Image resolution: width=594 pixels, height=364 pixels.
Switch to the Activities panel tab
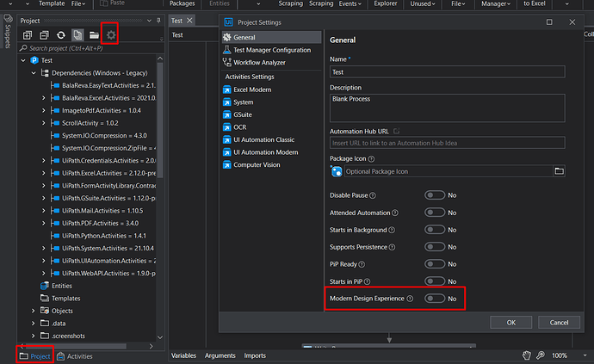point(75,356)
